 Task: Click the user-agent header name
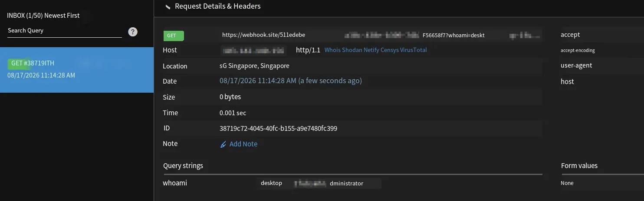(576, 65)
